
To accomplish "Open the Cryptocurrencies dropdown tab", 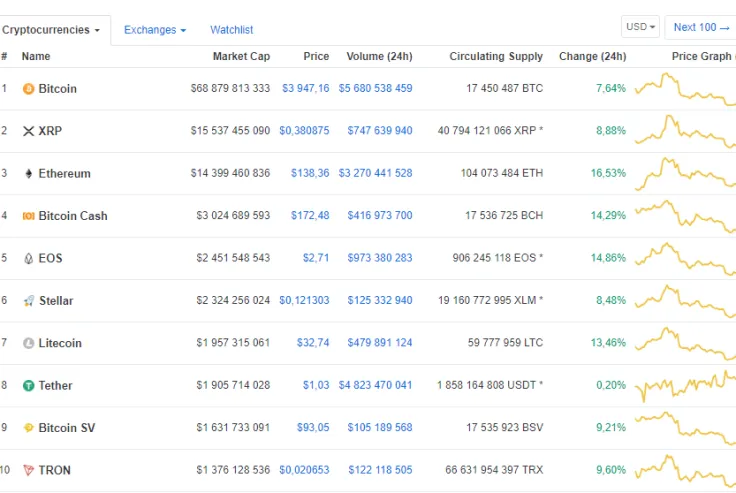I will tap(52, 30).
